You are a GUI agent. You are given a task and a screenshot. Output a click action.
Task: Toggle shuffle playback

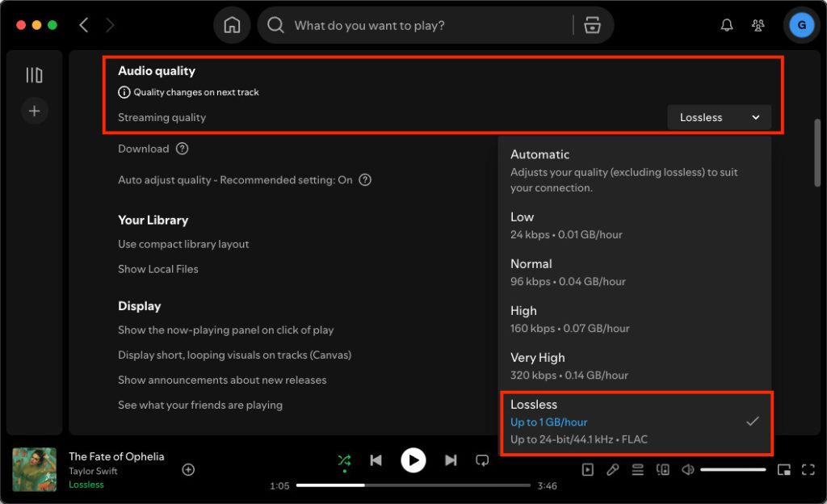(x=344, y=460)
